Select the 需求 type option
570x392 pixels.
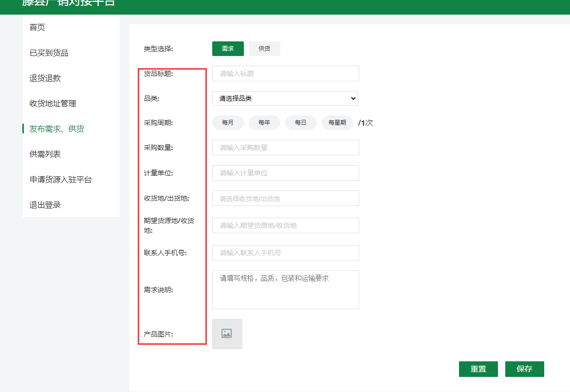click(x=228, y=49)
